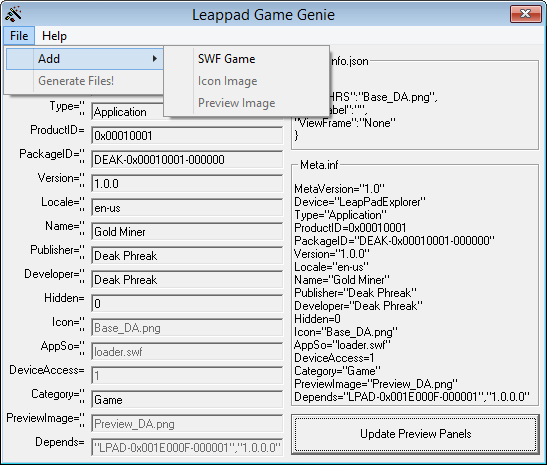Click the Depends field with LPAD value
The image size is (547, 465).
(187, 448)
